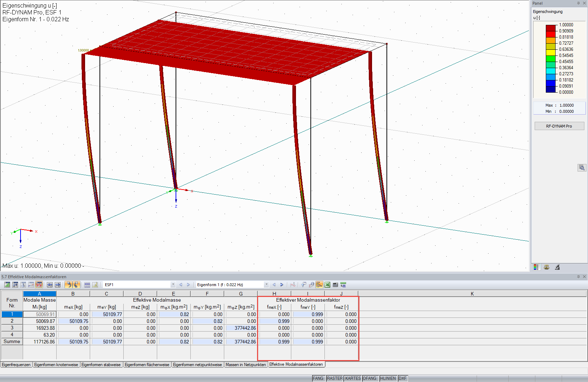Viewport: 588px width, 382px height.
Task: Click the redo arrow in the table toolbar
Action: [76, 285]
